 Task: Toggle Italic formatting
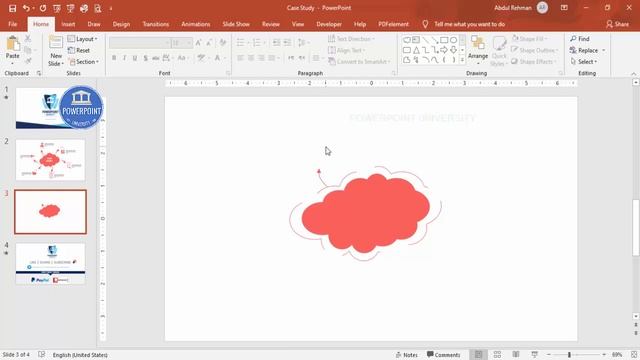124,58
